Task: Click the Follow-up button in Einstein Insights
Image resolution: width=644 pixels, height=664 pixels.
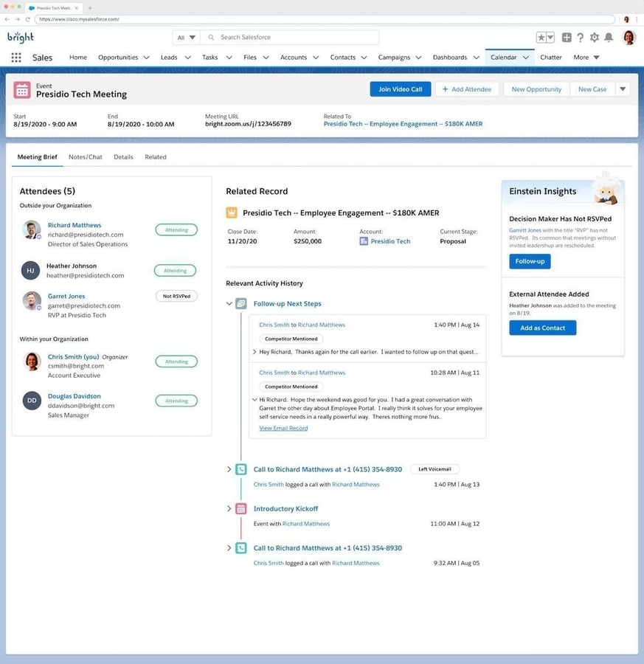Action: pyautogui.click(x=530, y=261)
